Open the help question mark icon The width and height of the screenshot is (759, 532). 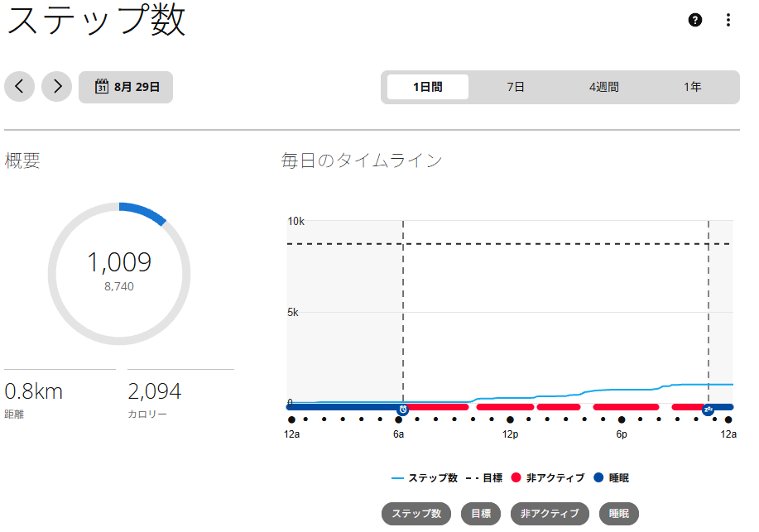(x=694, y=20)
